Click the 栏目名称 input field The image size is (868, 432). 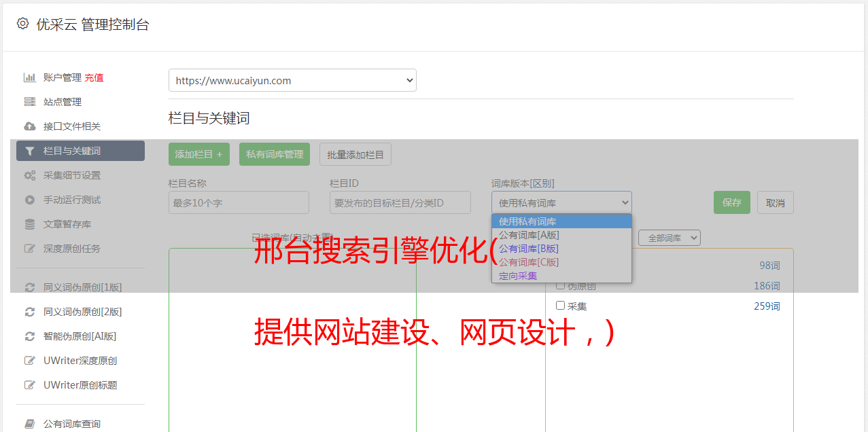tap(239, 202)
